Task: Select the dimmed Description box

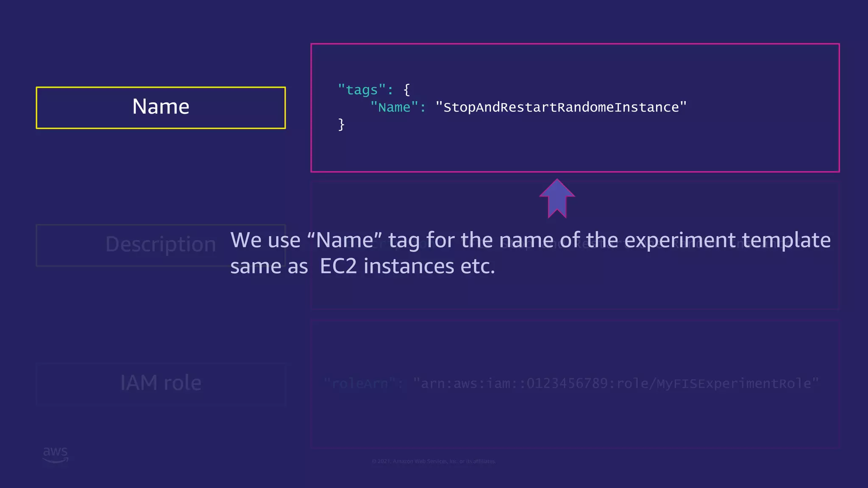Action: (x=161, y=245)
